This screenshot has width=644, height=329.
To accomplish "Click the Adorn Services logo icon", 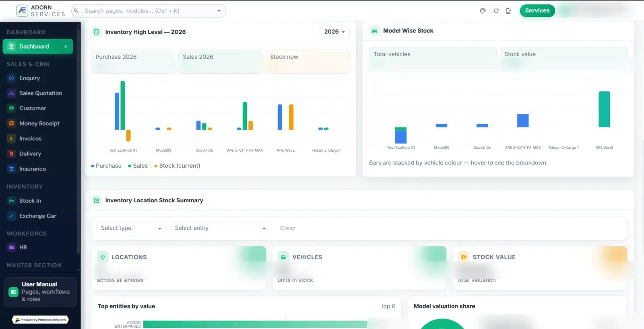I will (x=22, y=10).
